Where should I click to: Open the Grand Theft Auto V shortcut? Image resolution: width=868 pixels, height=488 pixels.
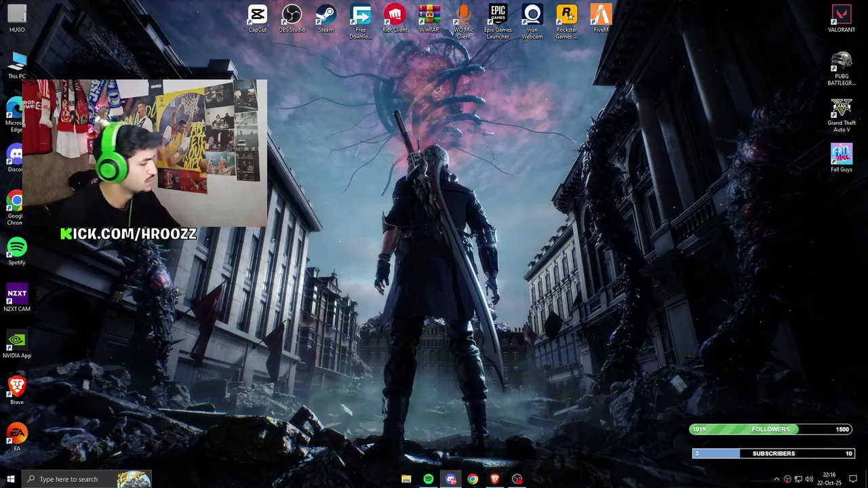[842, 115]
